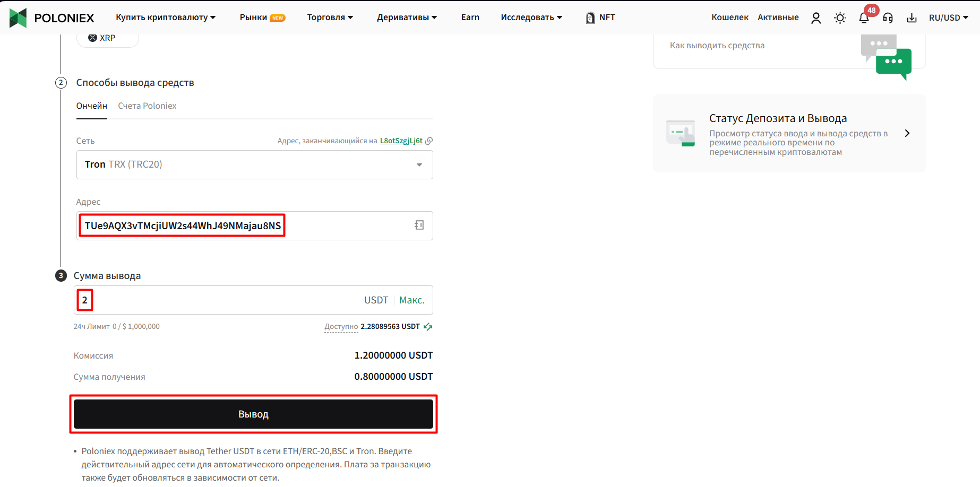Click the Сумма получения 0.80000000 USDT value

pyautogui.click(x=394, y=377)
